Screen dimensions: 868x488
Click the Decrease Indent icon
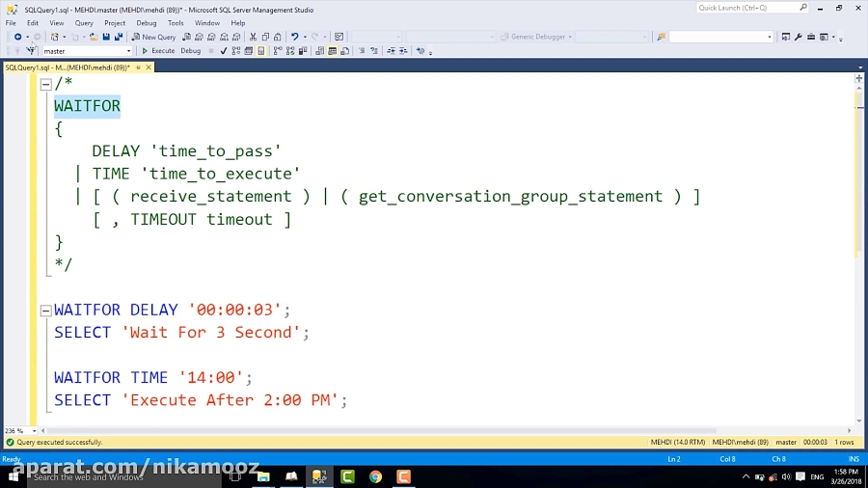391,51
